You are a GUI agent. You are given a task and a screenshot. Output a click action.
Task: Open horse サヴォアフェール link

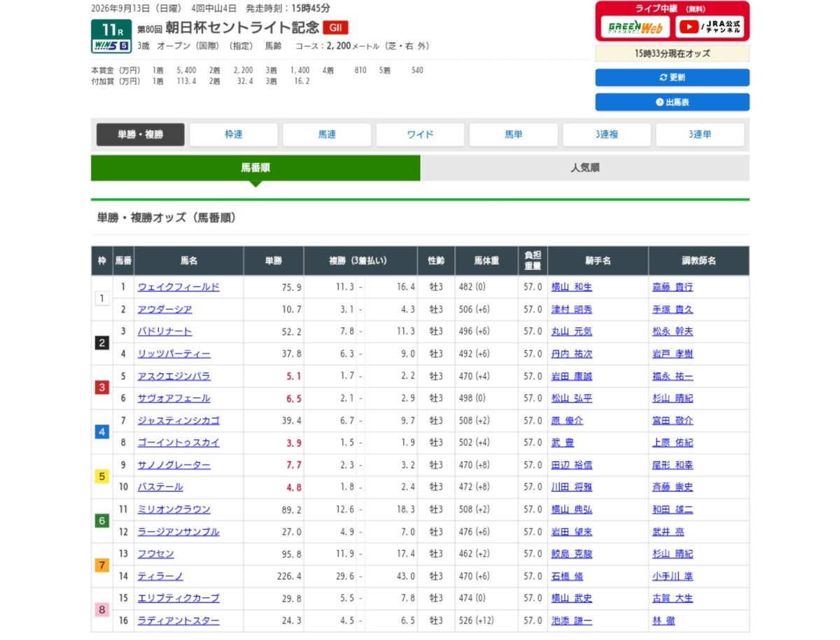click(174, 398)
